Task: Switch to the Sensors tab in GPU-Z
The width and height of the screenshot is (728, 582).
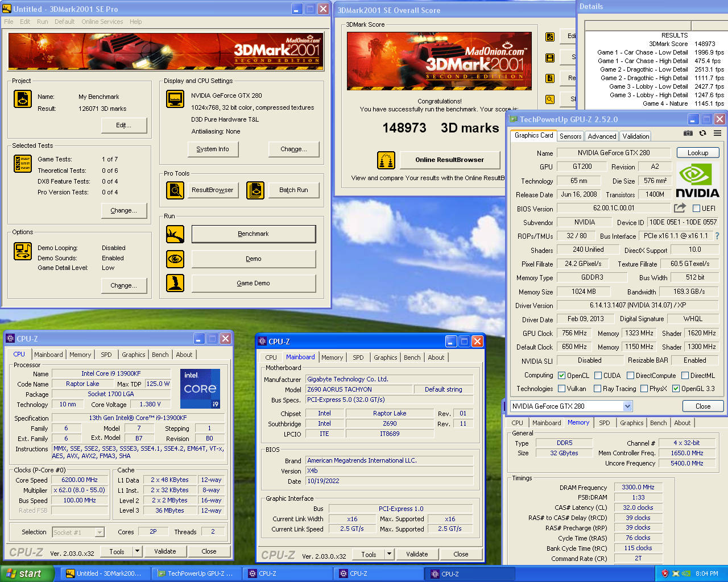Action: (x=570, y=136)
